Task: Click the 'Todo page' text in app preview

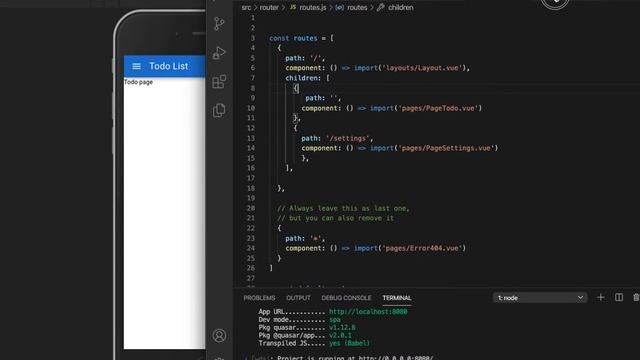Action: [x=138, y=82]
